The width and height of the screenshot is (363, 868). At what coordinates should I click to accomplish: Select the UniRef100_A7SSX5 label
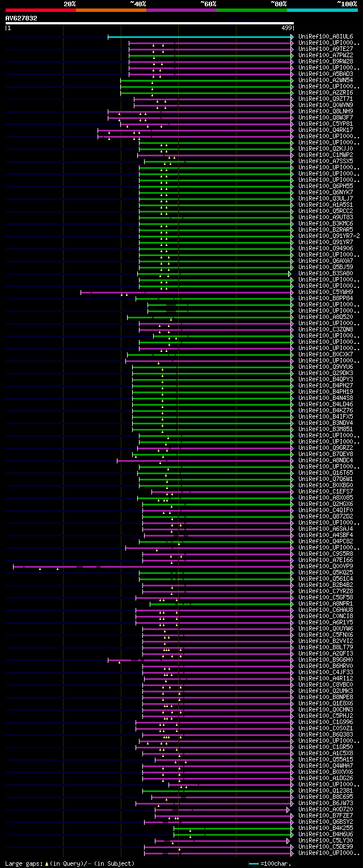point(326,161)
